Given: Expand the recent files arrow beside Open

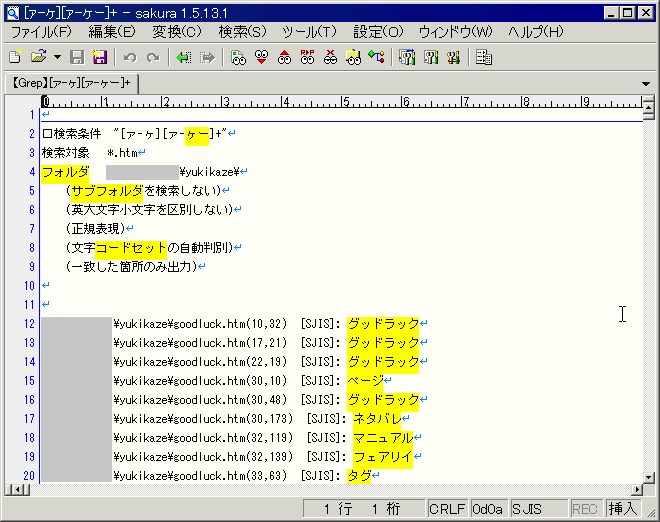Looking at the screenshot, I should [x=57, y=57].
